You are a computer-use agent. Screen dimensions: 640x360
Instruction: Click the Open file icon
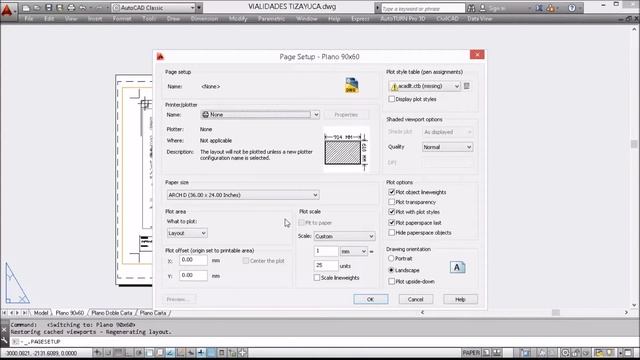point(37,8)
